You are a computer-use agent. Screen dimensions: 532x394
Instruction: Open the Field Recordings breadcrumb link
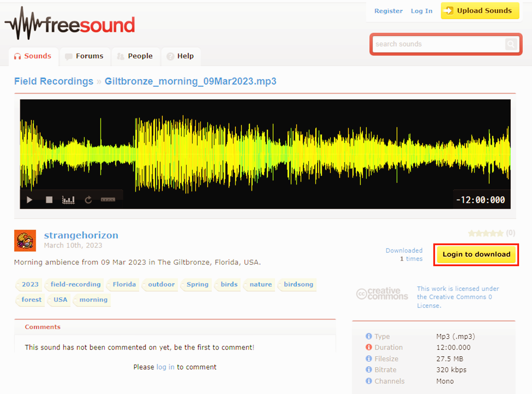pos(54,81)
